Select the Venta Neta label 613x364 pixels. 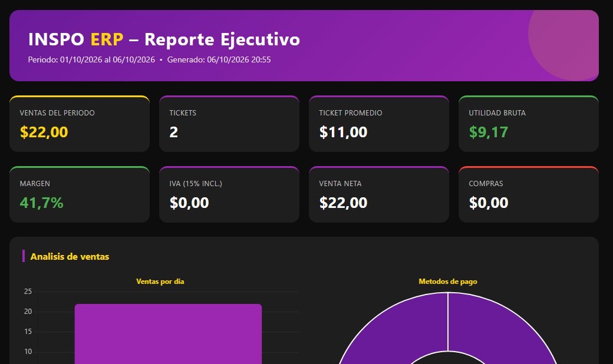point(340,184)
